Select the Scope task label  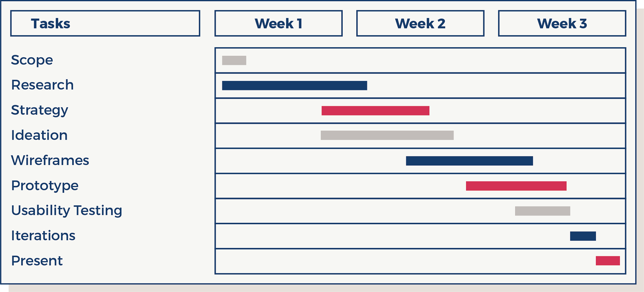[32, 60]
